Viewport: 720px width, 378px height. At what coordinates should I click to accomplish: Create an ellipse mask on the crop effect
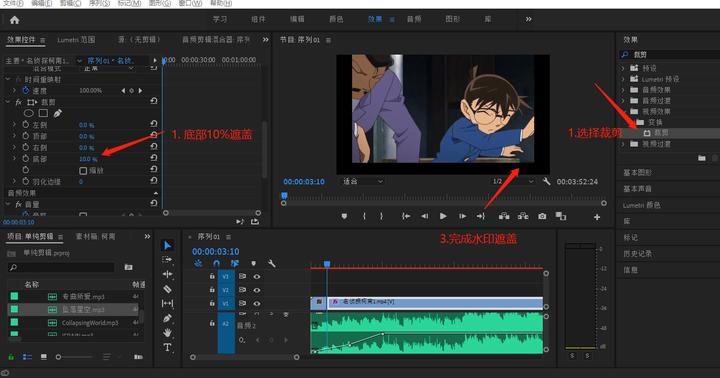click(x=28, y=113)
